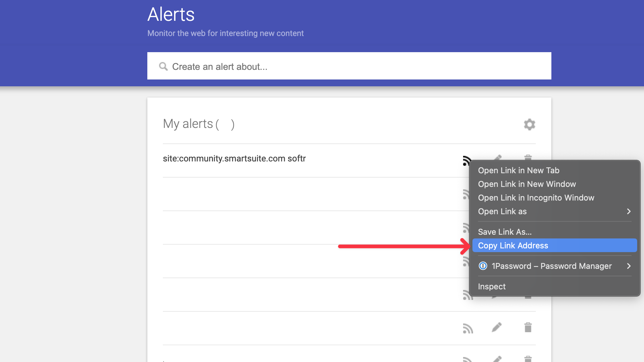This screenshot has height=362, width=644.
Task: Choose 'Save Link As...' from context menu
Action: coord(504,232)
